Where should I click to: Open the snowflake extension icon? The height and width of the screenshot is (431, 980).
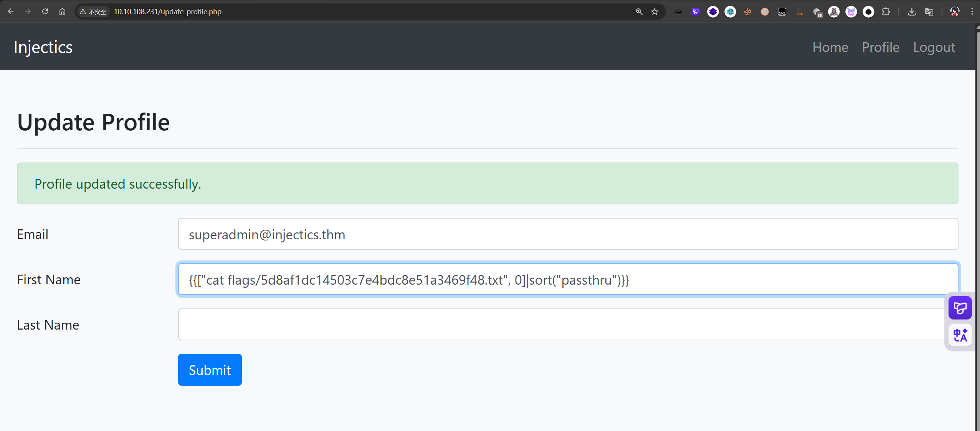pos(730,12)
